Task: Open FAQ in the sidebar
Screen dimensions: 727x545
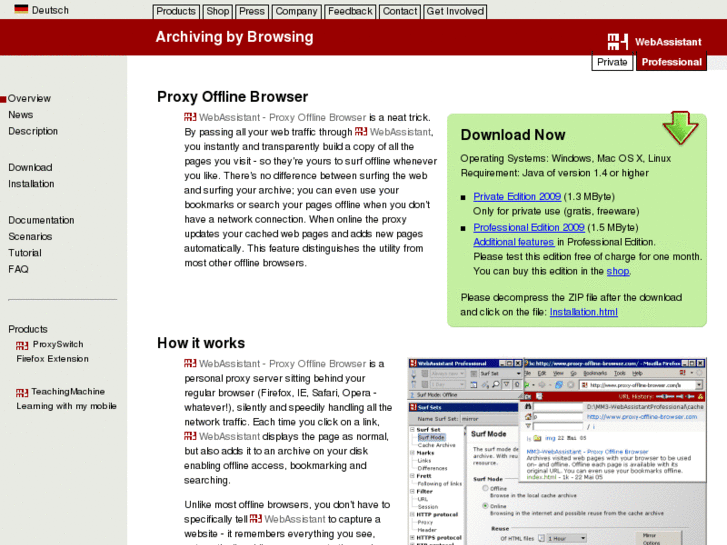Action: click(18, 269)
